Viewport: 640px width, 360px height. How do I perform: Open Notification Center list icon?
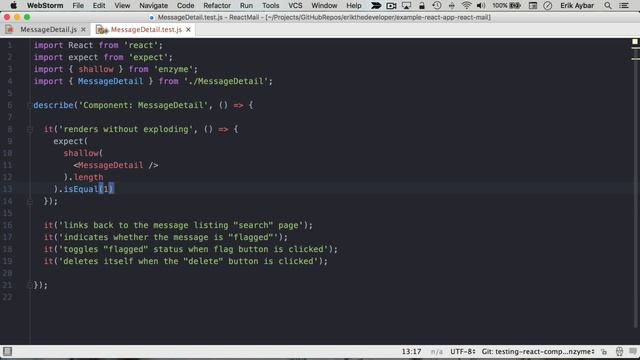pos(624,6)
